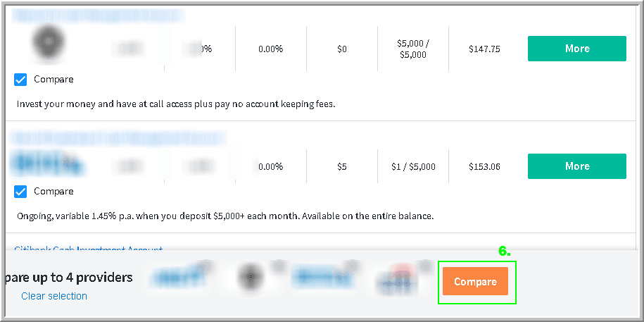644x322 pixels.
Task: Open the first account's blurred title link
Action: pos(99,14)
